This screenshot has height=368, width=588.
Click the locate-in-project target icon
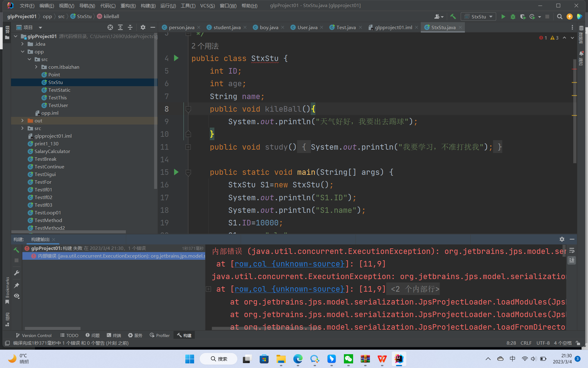point(110,27)
